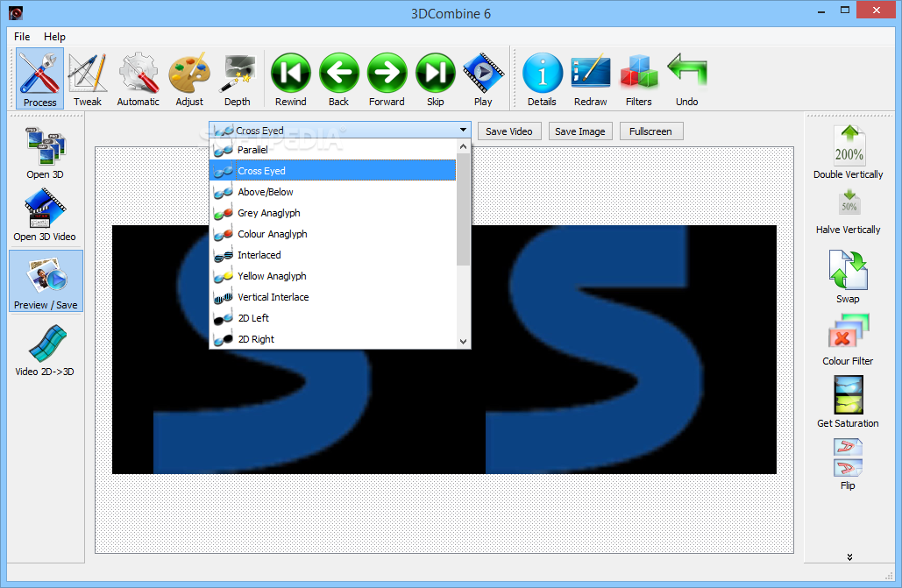Choose Vertical Interlace mode
Screen dimensions: 902x588
coord(333,297)
